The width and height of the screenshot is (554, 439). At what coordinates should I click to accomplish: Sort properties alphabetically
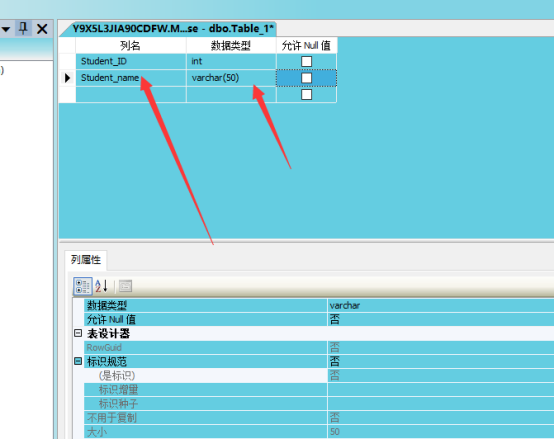[x=101, y=286]
